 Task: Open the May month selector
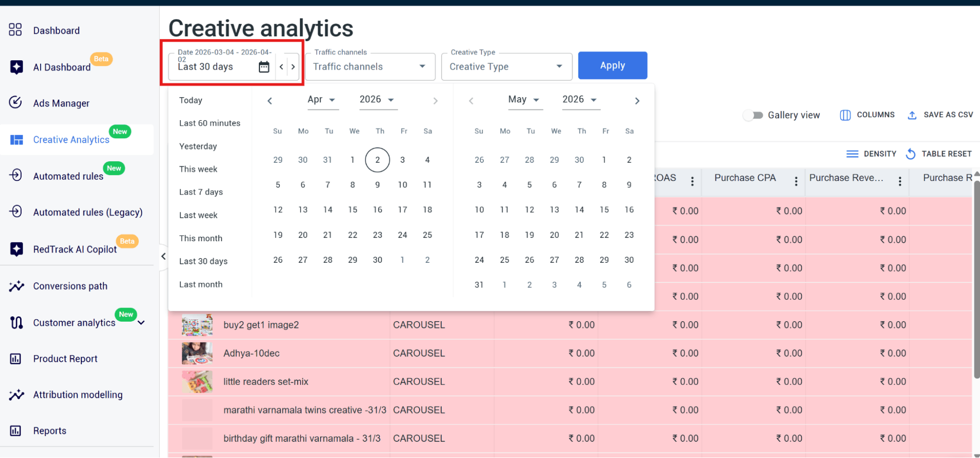pos(525,100)
